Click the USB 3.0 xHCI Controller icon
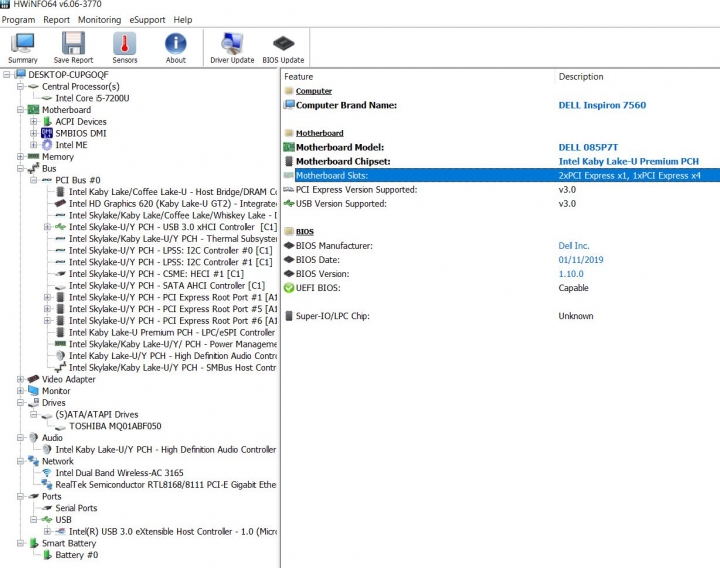This screenshot has height=568, width=720. tap(61, 227)
